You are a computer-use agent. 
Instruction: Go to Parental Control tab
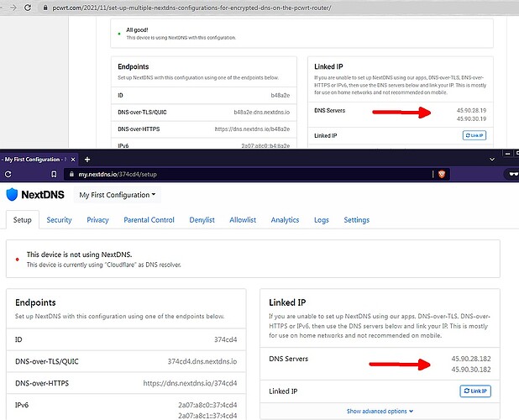[x=149, y=220]
